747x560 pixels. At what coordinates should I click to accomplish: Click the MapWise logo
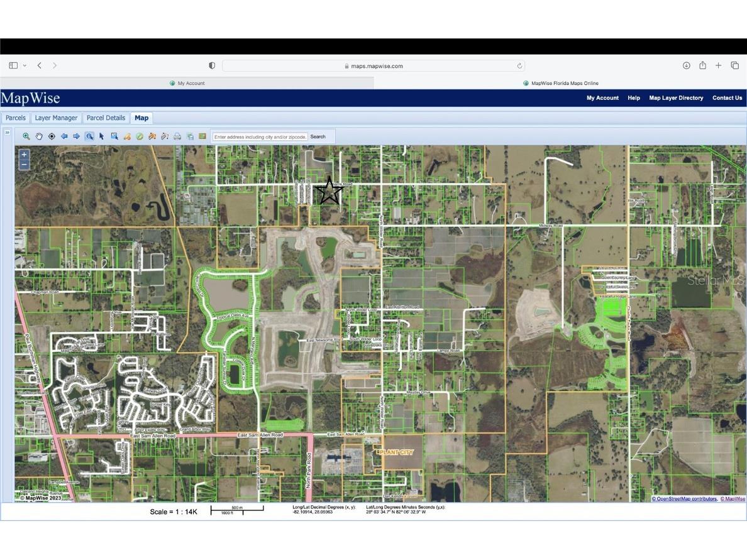click(30, 98)
